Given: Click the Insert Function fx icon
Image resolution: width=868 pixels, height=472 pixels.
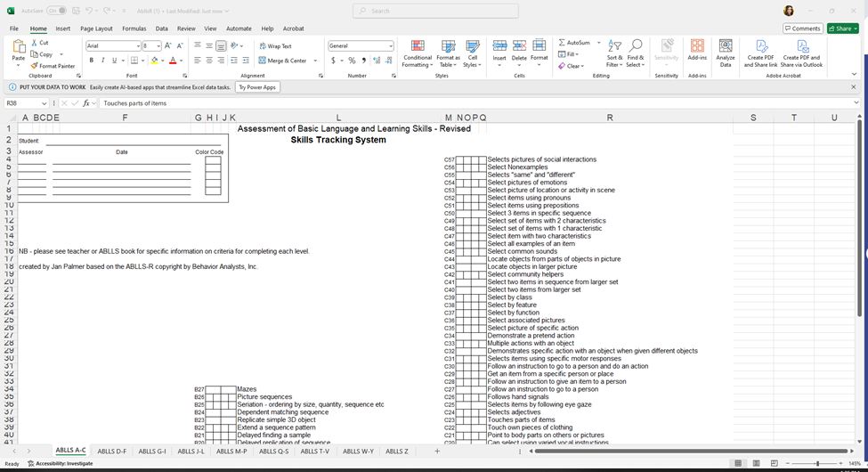Looking at the screenshot, I should click(x=86, y=103).
